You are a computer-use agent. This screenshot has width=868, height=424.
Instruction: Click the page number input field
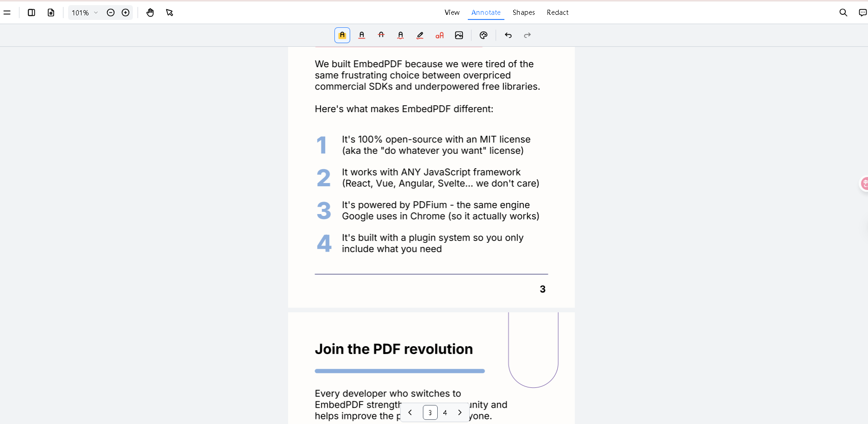[x=430, y=412]
